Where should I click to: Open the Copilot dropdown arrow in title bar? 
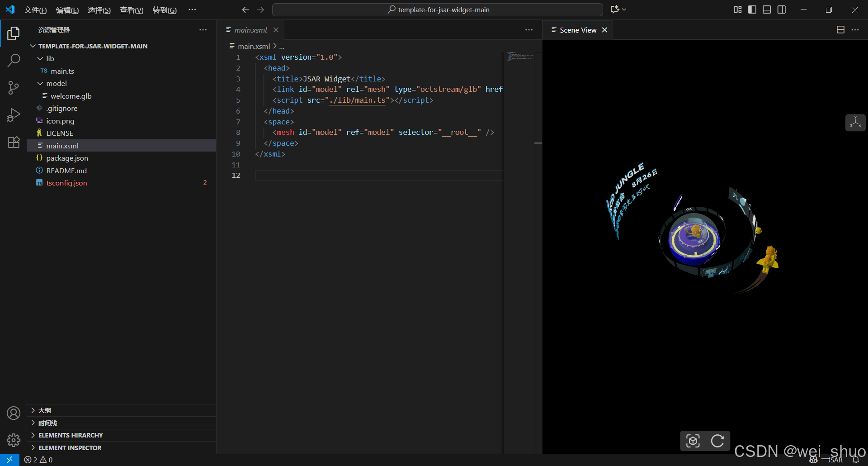[x=624, y=10]
